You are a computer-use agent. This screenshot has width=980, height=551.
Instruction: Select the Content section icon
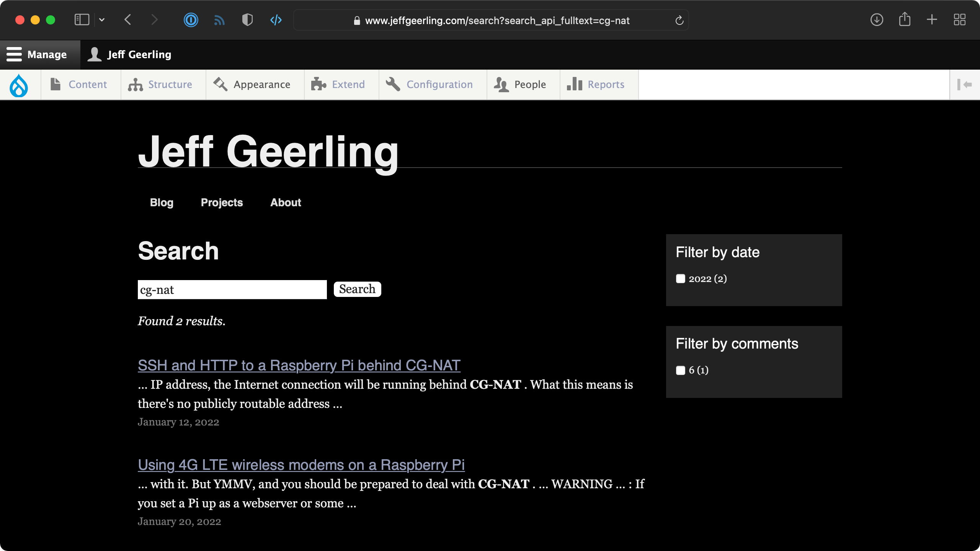55,84
